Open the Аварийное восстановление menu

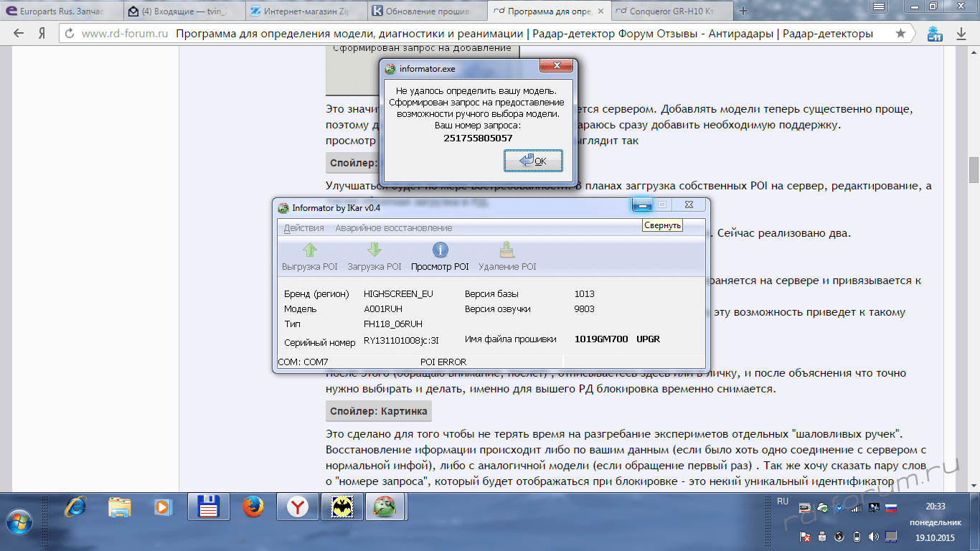click(x=389, y=228)
